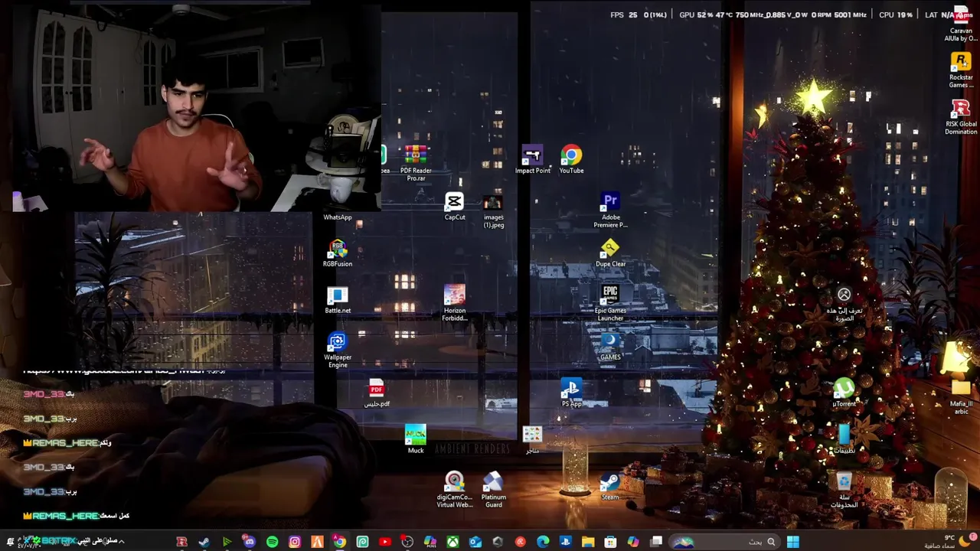Launch Steam from the desktop shortcut

[x=610, y=487]
